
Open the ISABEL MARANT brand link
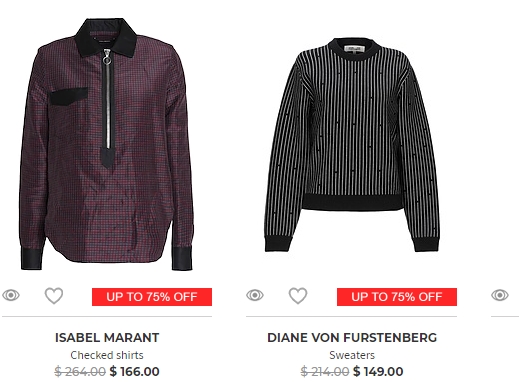[x=107, y=338]
